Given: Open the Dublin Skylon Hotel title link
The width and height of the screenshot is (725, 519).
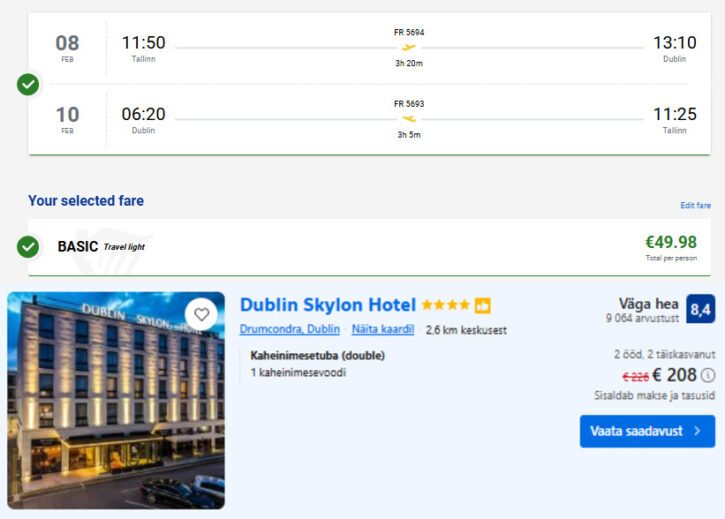Looking at the screenshot, I should coord(328,305).
